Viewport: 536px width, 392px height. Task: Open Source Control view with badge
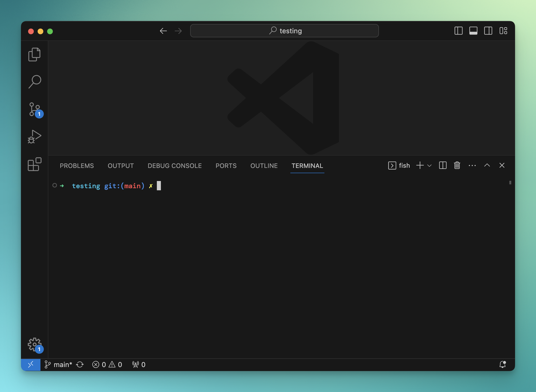[x=35, y=109]
